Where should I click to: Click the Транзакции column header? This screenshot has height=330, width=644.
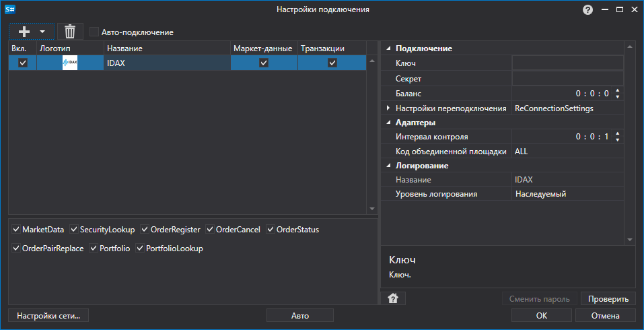click(332, 48)
